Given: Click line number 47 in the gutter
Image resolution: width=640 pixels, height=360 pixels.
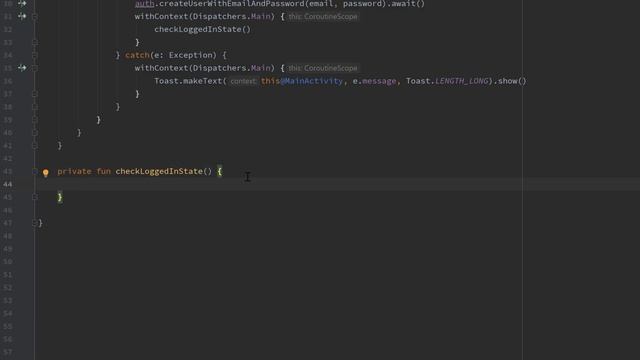Looking at the screenshot, I should coord(8,223).
